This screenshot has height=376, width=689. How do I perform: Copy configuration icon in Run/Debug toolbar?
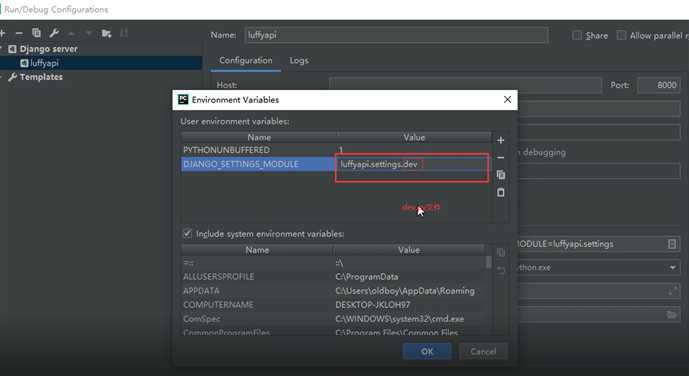pyautogui.click(x=36, y=33)
